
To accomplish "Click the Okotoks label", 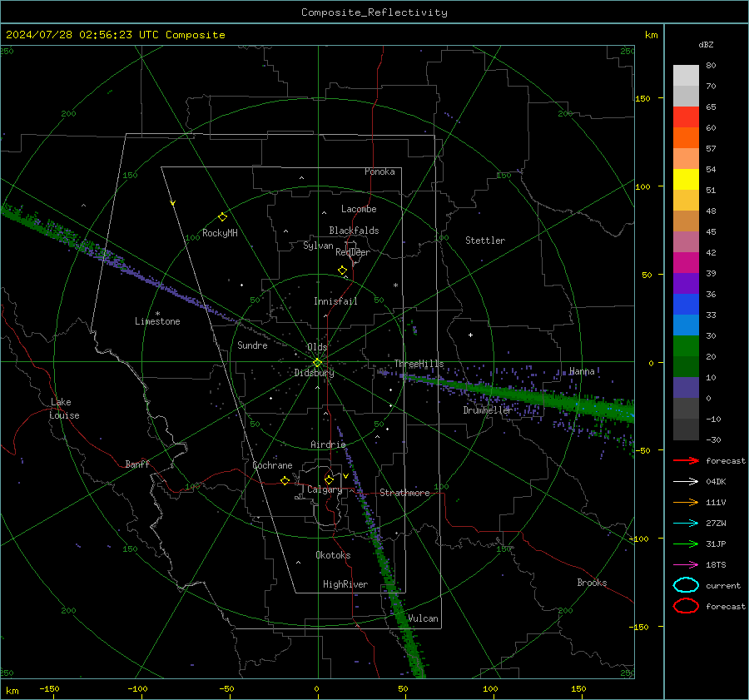I will coord(333,555).
